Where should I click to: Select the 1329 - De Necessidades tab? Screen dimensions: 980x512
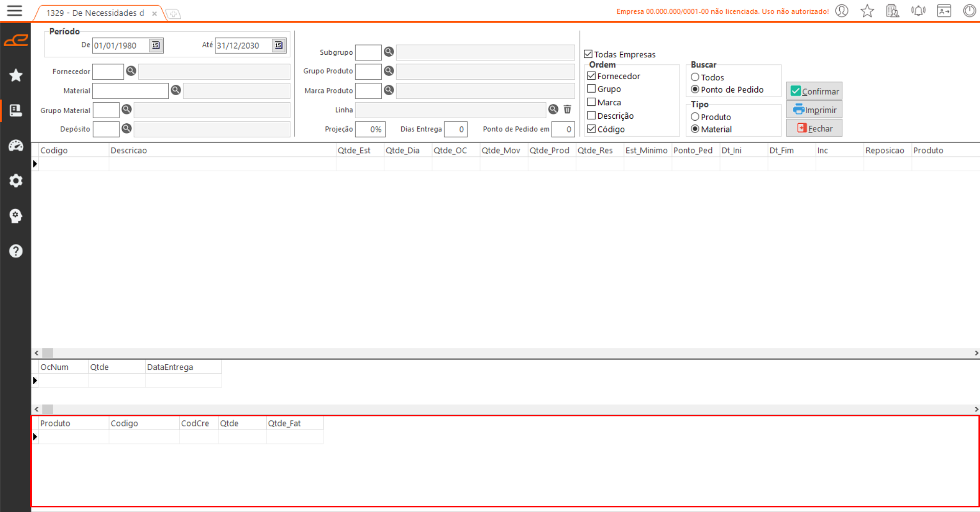[95, 13]
